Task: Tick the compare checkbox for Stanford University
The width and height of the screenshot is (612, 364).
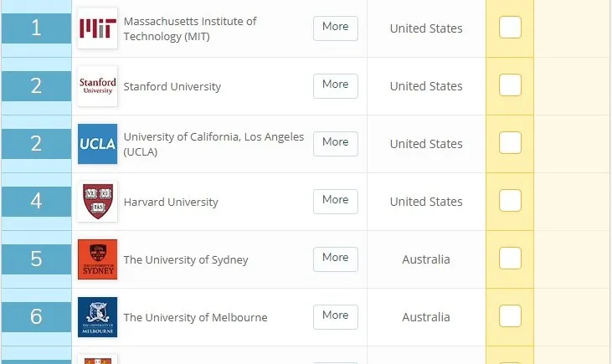Action: pos(510,85)
